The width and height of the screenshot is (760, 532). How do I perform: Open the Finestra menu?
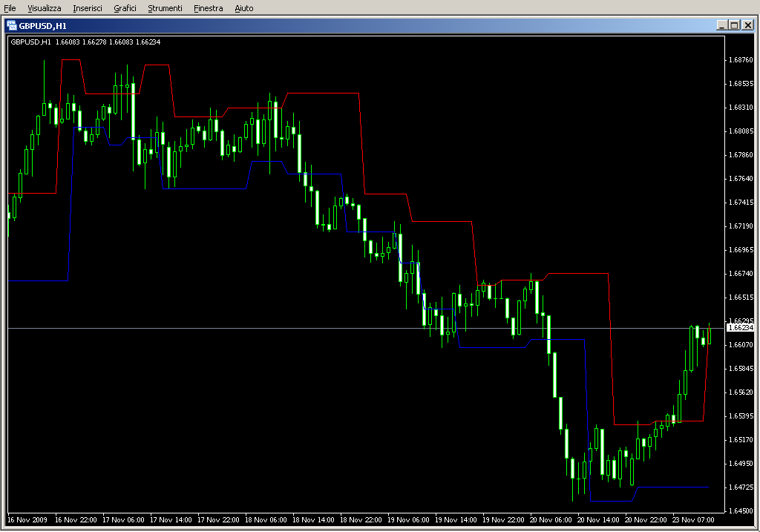point(208,8)
